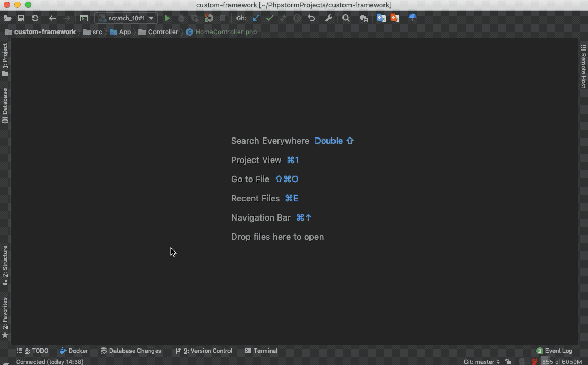Open the Version Control tab
This screenshot has width=588, height=365.
[x=204, y=351]
